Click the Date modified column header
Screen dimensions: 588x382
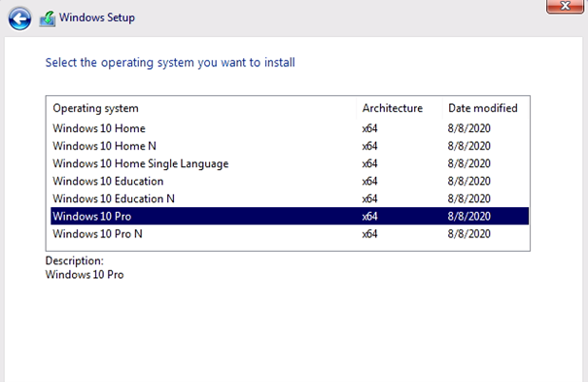point(486,108)
